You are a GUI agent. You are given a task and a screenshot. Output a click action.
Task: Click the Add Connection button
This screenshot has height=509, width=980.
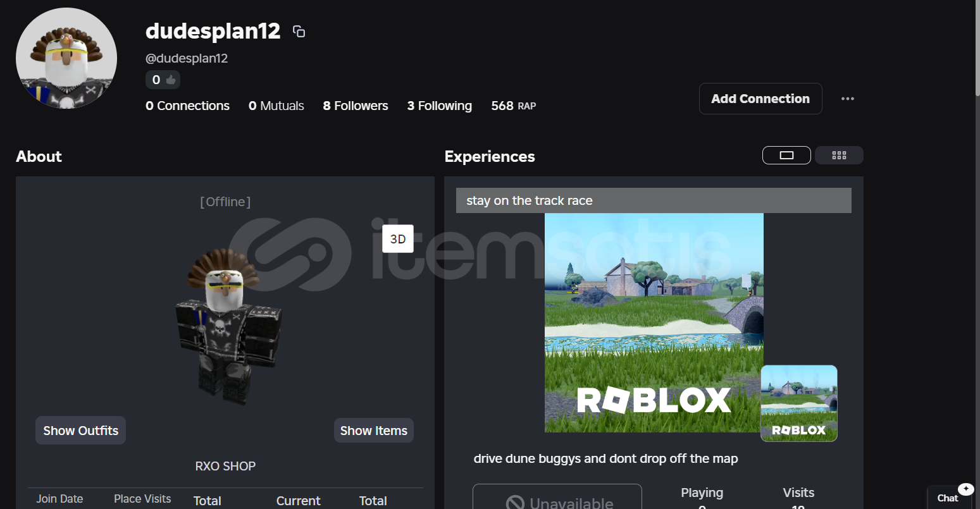(x=760, y=99)
